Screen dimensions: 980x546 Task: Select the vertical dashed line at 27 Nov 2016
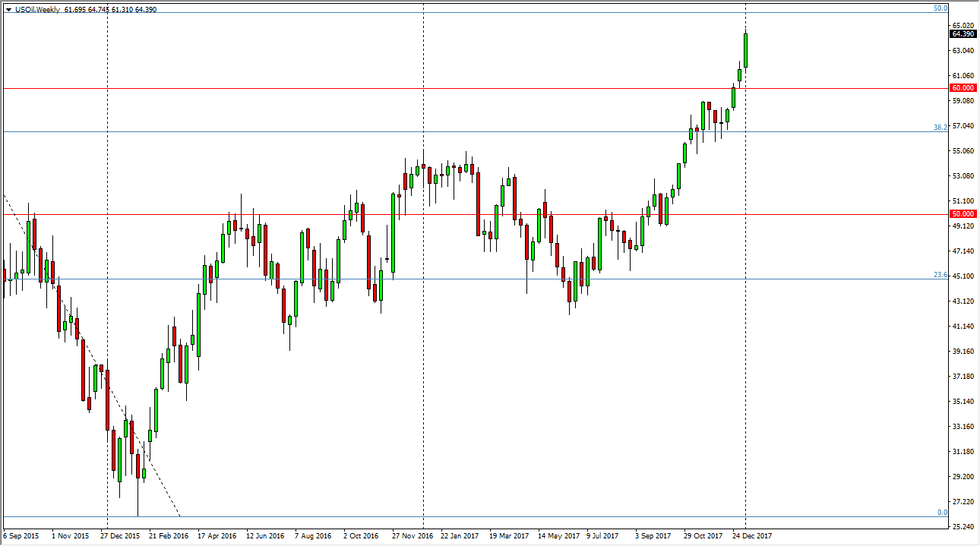tap(422, 266)
